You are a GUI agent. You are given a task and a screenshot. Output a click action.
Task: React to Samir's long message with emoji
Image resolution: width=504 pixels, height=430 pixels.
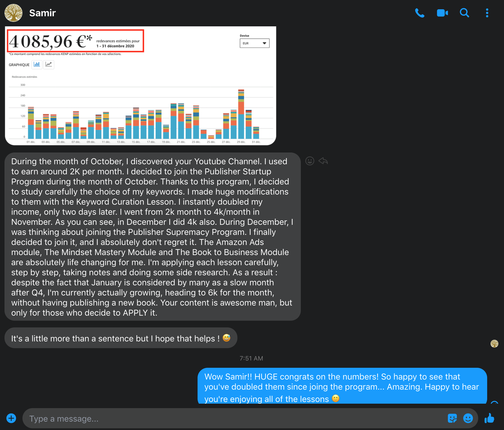pos(310,161)
